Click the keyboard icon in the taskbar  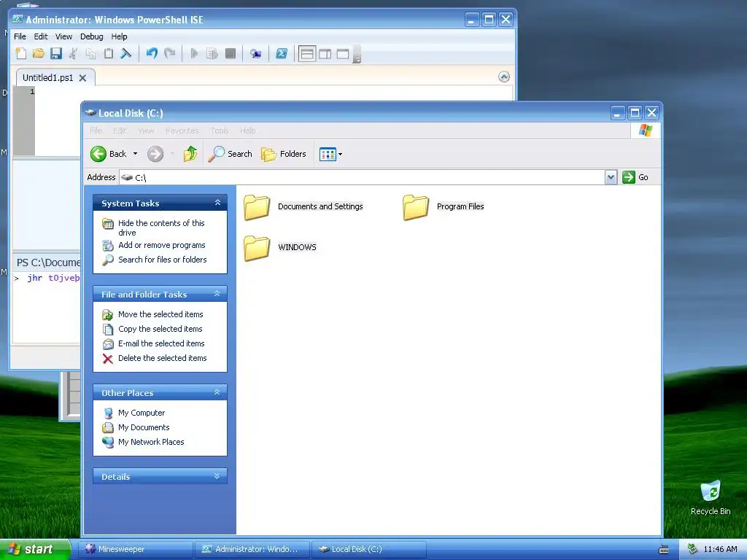click(664, 550)
